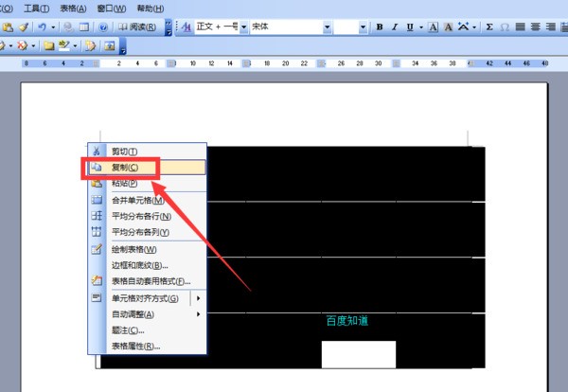This screenshot has height=392, width=568.
Task: Select 平均分布各行(N) in the context menu
Action: point(148,216)
